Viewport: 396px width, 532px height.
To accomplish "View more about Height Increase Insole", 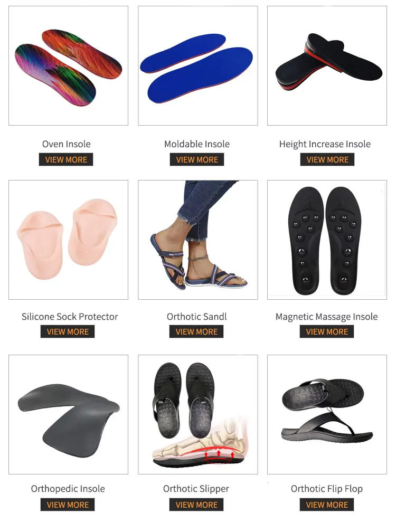I will (x=327, y=159).
